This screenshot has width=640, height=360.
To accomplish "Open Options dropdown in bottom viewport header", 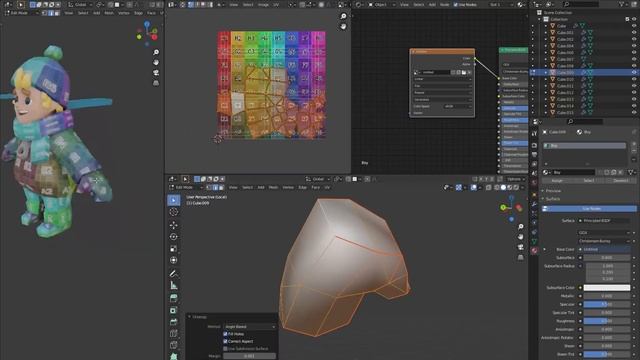I will tap(515, 179).
